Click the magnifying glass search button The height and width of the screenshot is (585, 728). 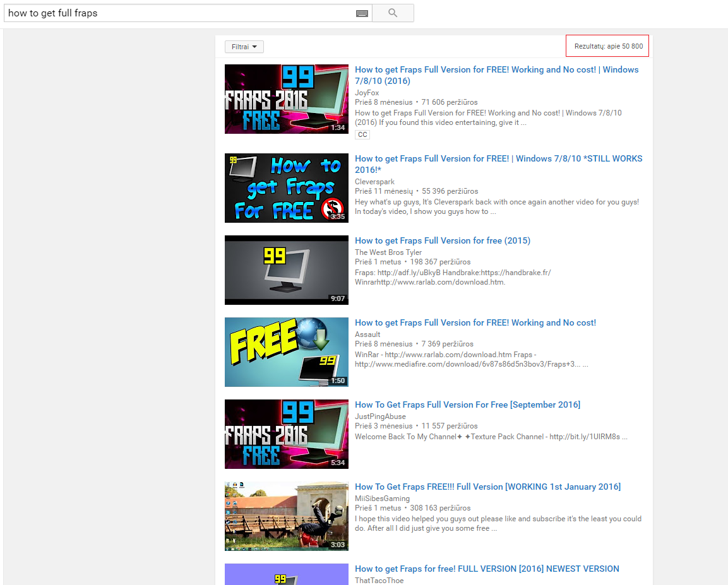pyautogui.click(x=393, y=13)
